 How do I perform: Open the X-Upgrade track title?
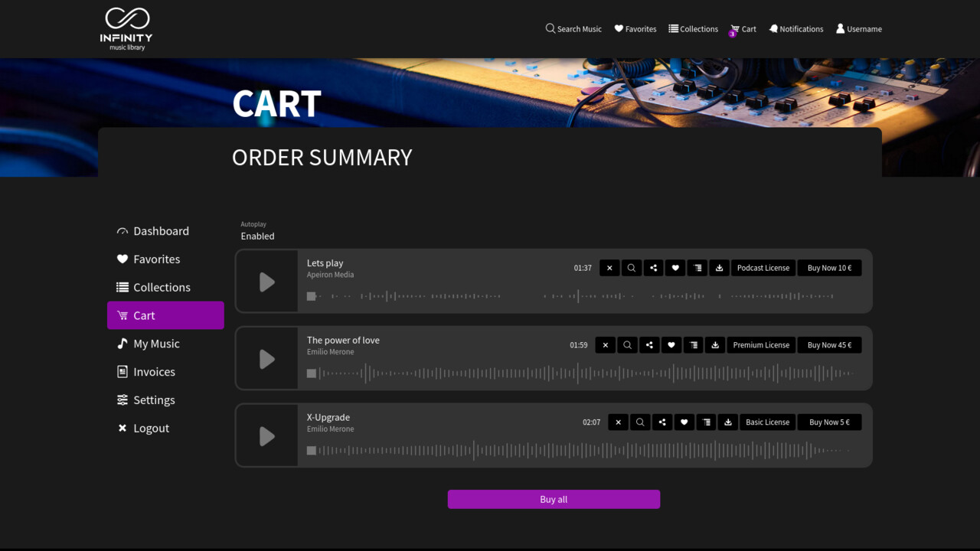[x=328, y=418]
